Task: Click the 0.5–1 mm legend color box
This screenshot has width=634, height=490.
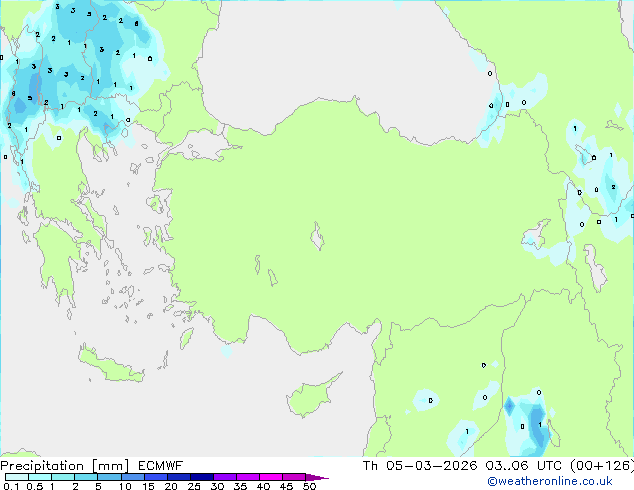Action: (x=40, y=477)
